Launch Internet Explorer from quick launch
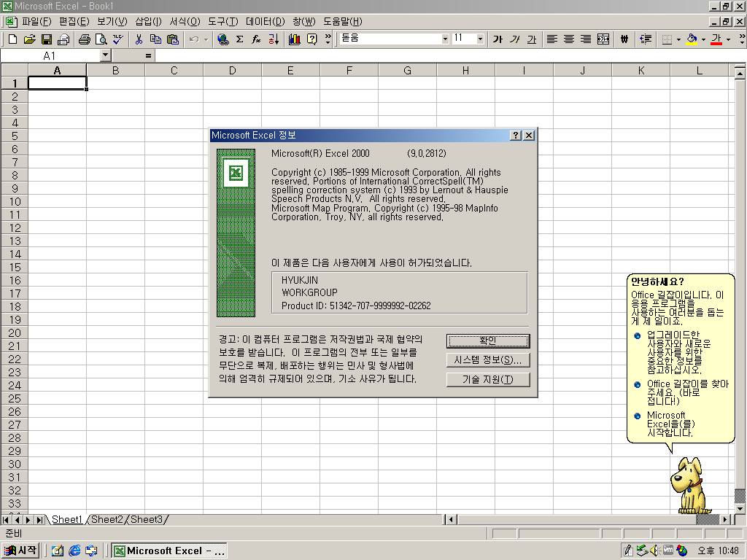 [x=74, y=551]
